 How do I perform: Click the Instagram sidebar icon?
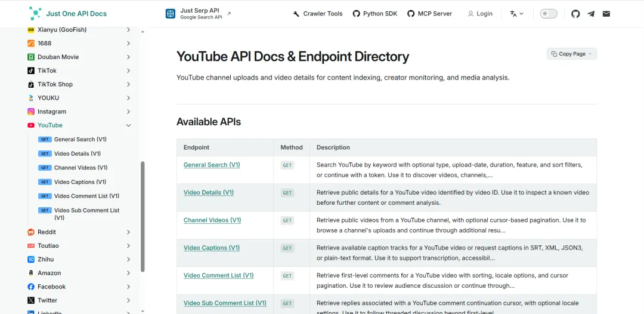pyautogui.click(x=31, y=112)
